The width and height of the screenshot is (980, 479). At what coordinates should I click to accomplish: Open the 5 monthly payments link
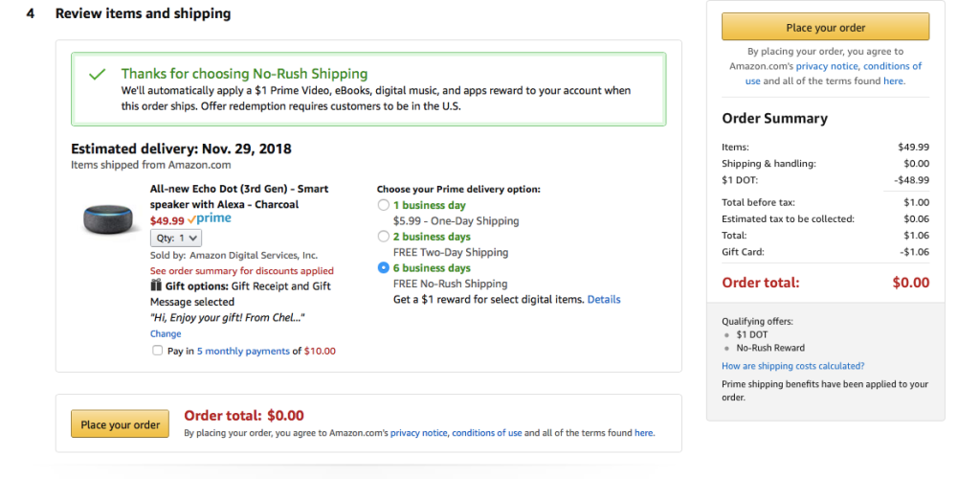243,352
